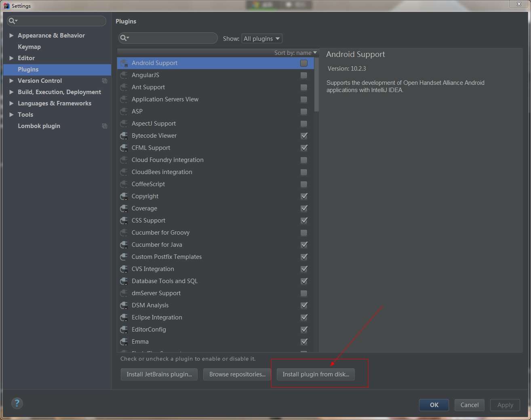Enable the Ant Support checkbox
The image size is (531, 420).
[x=304, y=87]
